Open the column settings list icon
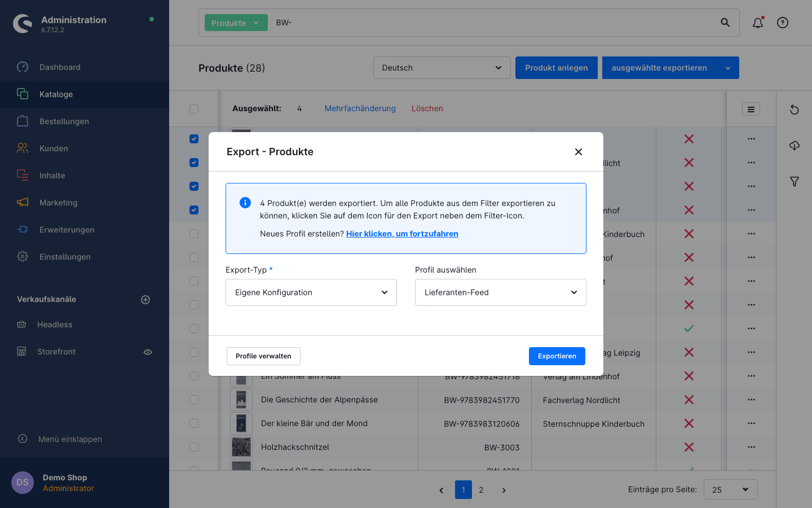812x508 pixels. pos(751,110)
